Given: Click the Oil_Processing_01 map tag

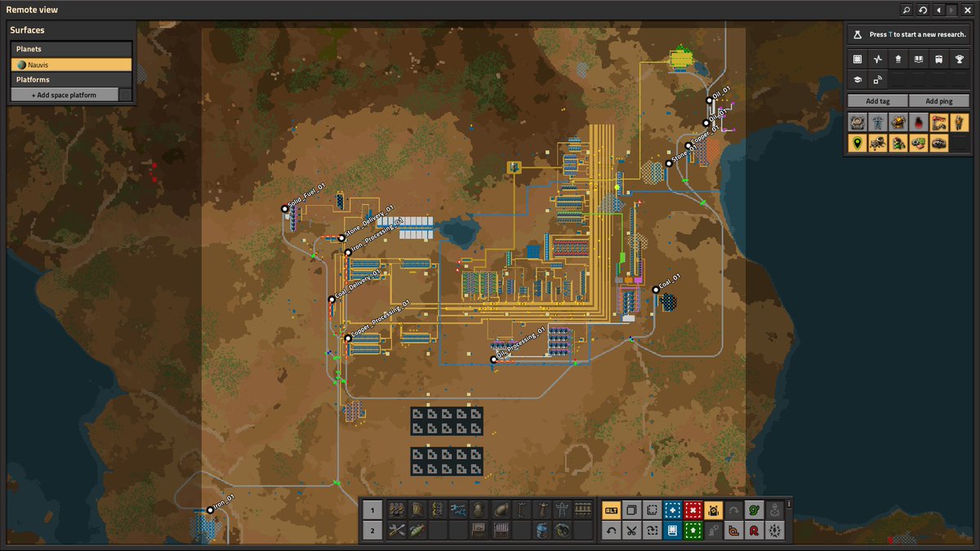Looking at the screenshot, I should tap(493, 359).
